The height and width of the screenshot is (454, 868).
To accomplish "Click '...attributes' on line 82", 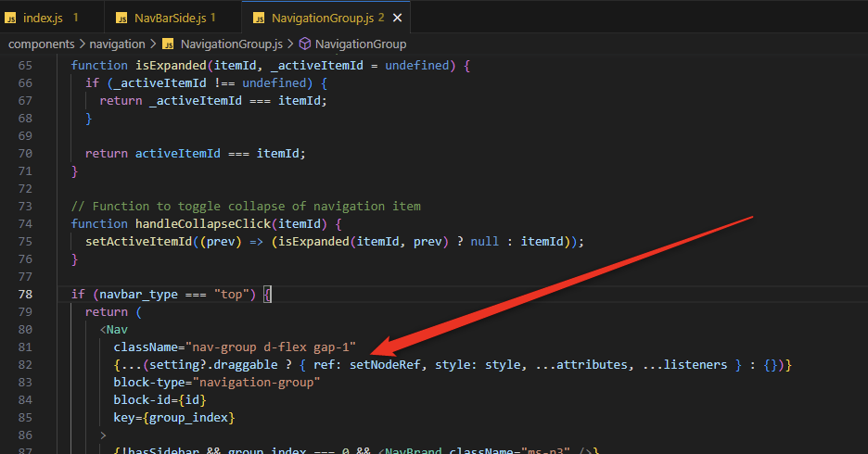I will (581, 365).
